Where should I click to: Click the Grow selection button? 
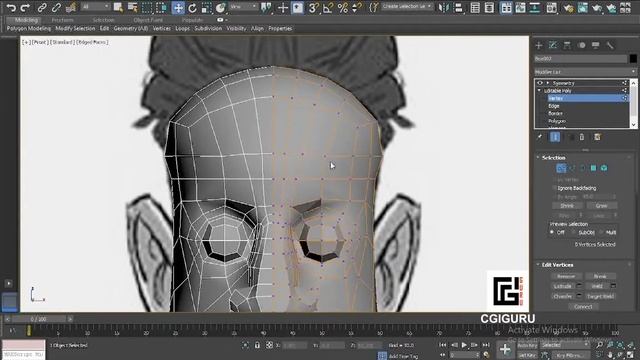click(601, 206)
